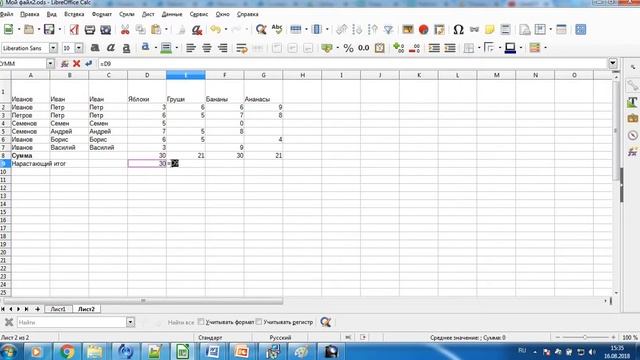The image size is (640, 360).
Task: Close the Find toolbar X button
Action: pyautogui.click(x=9, y=322)
